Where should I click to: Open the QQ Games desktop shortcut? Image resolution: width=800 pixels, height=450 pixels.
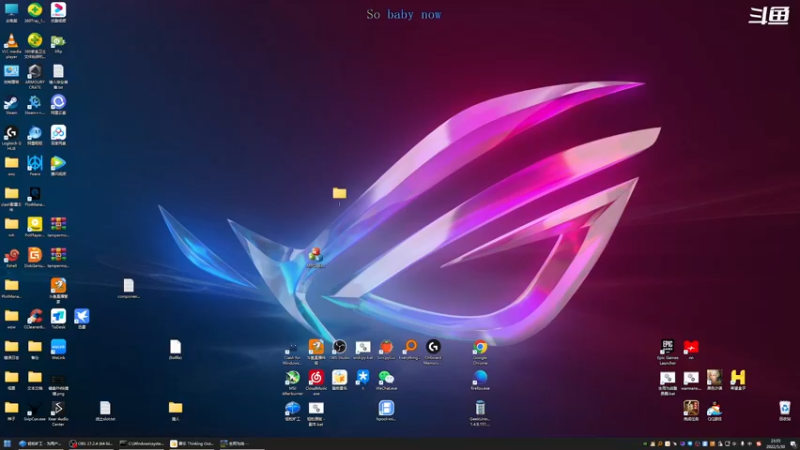714,411
